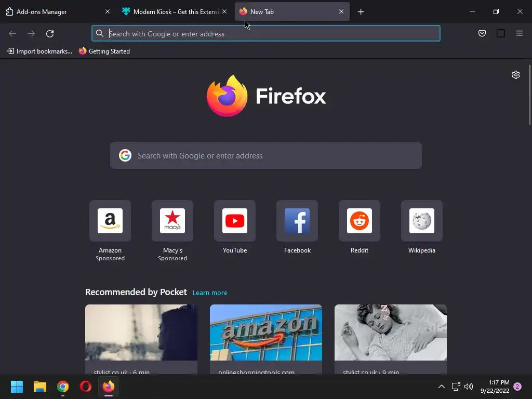Image resolution: width=532 pixels, height=399 pixels.
Task: Open Pocket story with woman's silhouette
Action: click(x=141, y=339)
